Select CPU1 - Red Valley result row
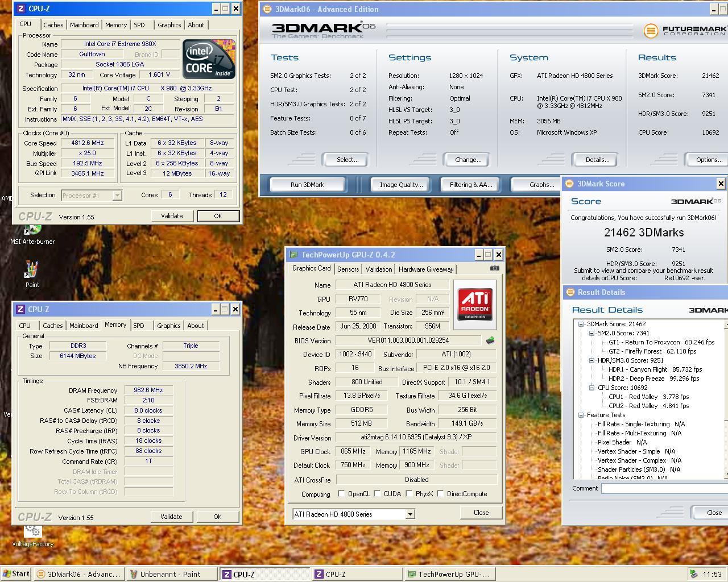This screenshot has width=728, height=582. tap(648, 397)
